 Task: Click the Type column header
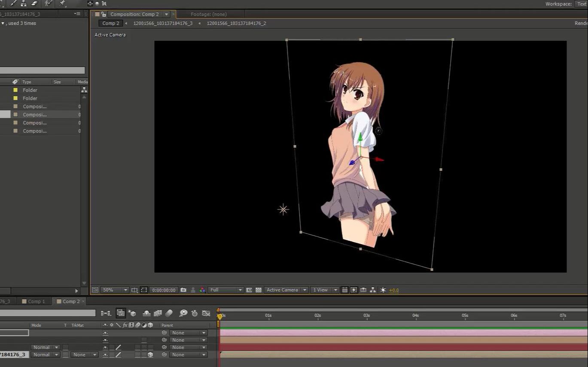coord(27,82)
